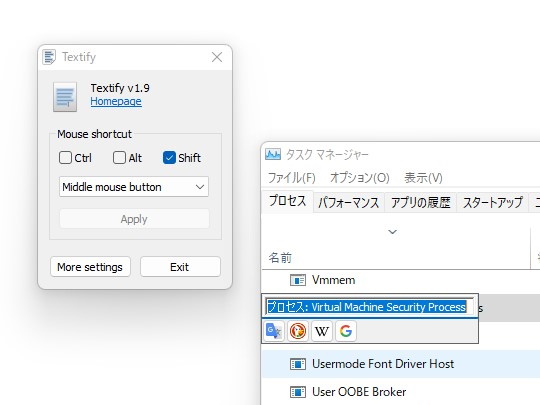The width and height of the screenshot is (540, 405).
Task: Click the Textify title bar app icon
Action: [x=49, y=57]
